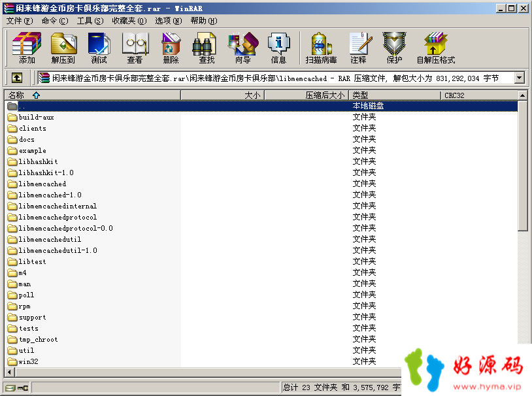Click the key icon in status bar
The image size is (532, 396).
(x=23, y=388)
